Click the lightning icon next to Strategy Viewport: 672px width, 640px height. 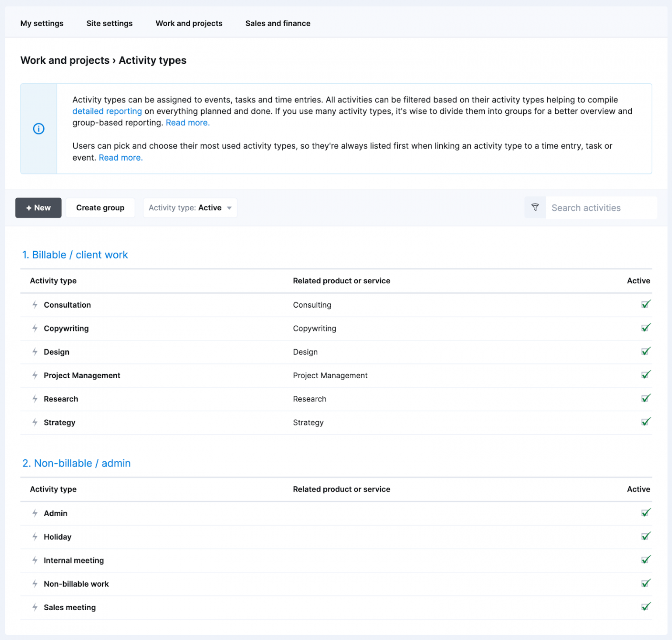click(x=35, y=422)
